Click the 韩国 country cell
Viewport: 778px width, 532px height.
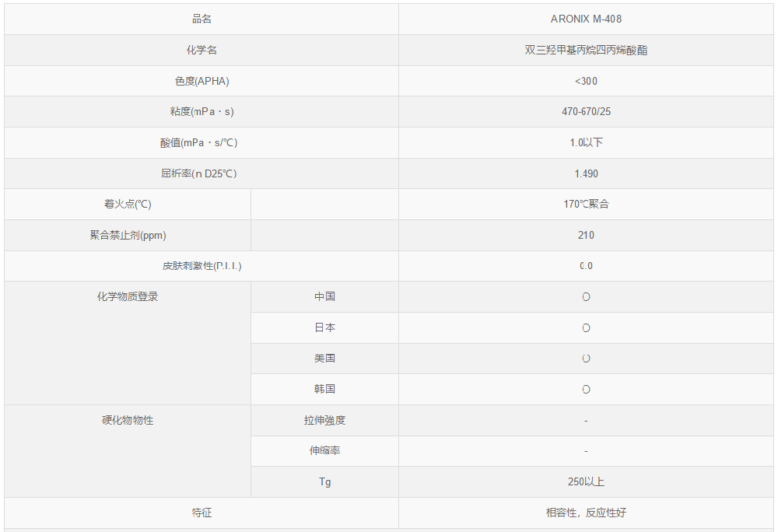pos(325,389)
